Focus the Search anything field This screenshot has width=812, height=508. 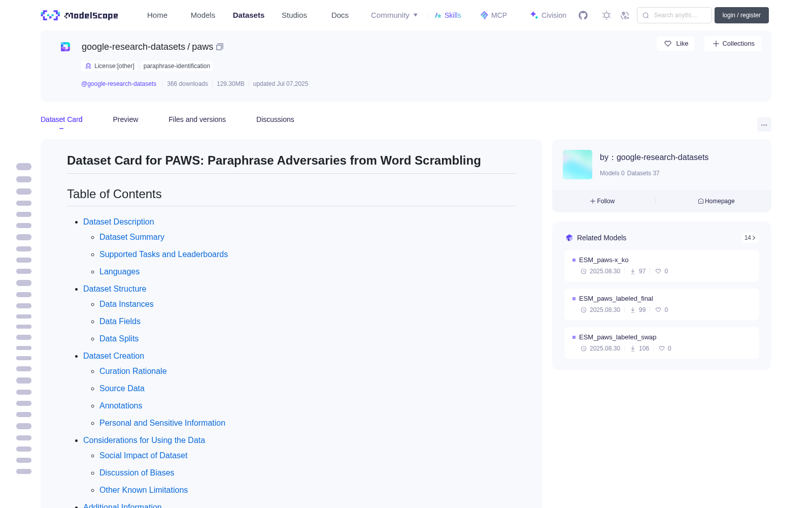tap(674, 15)
